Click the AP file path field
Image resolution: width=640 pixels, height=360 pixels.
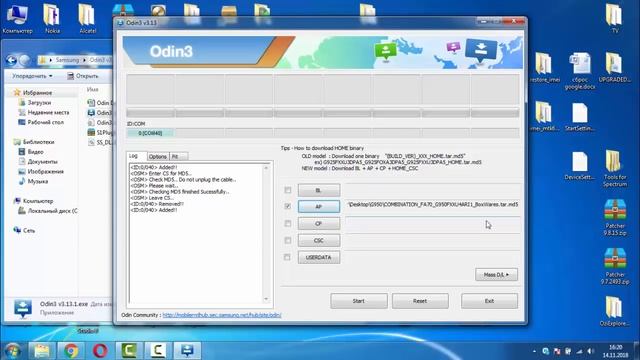(x=433, y=204)
